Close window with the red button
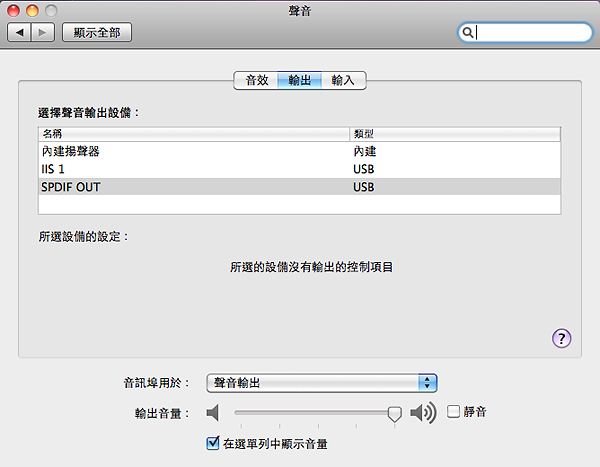 click(13, 11)
